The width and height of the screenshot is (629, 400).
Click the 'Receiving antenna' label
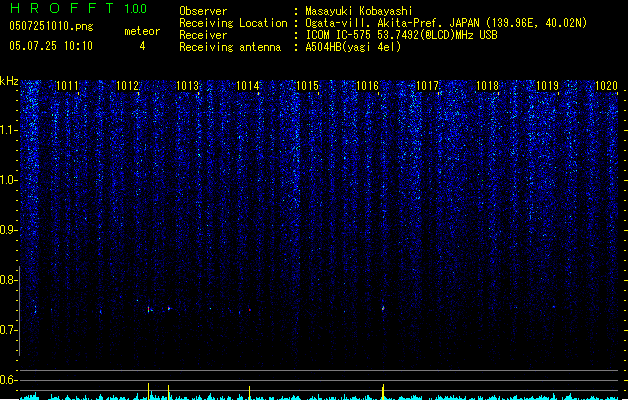click(230, 47)
